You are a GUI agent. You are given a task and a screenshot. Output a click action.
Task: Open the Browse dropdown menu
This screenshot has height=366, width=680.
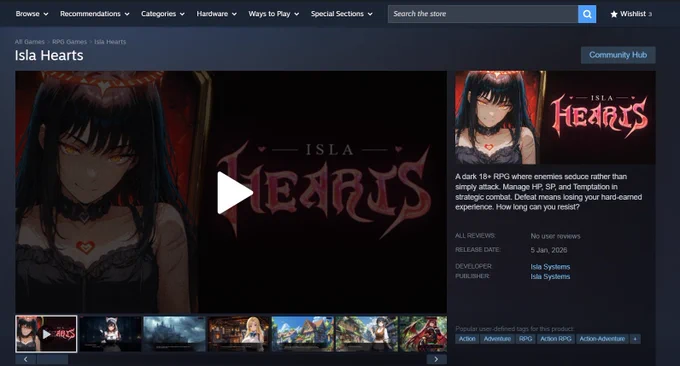[32, 14]
